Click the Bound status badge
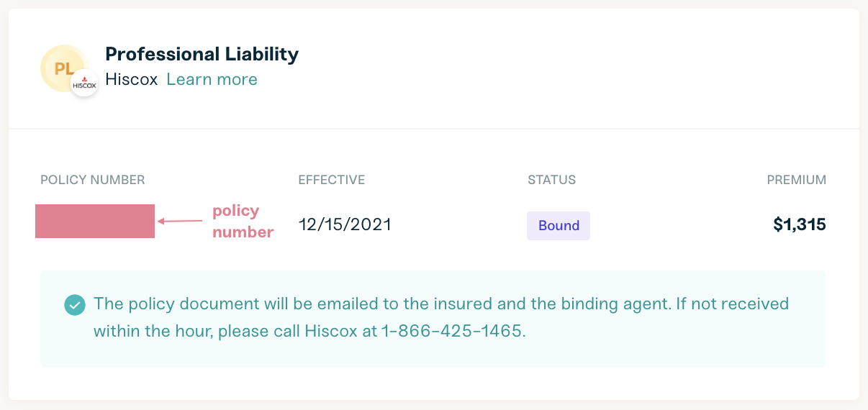The image size is (868, 410). [x=559, y=226]
